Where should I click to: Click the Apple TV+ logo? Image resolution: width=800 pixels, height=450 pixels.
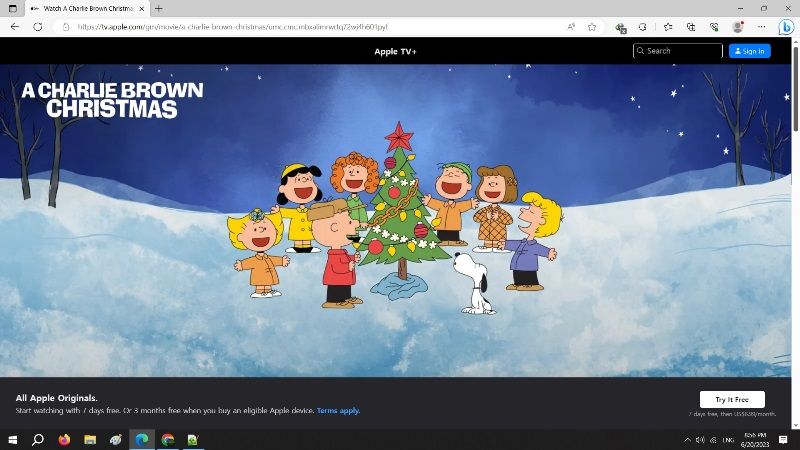pyautogui.click(x=395, y=52)
